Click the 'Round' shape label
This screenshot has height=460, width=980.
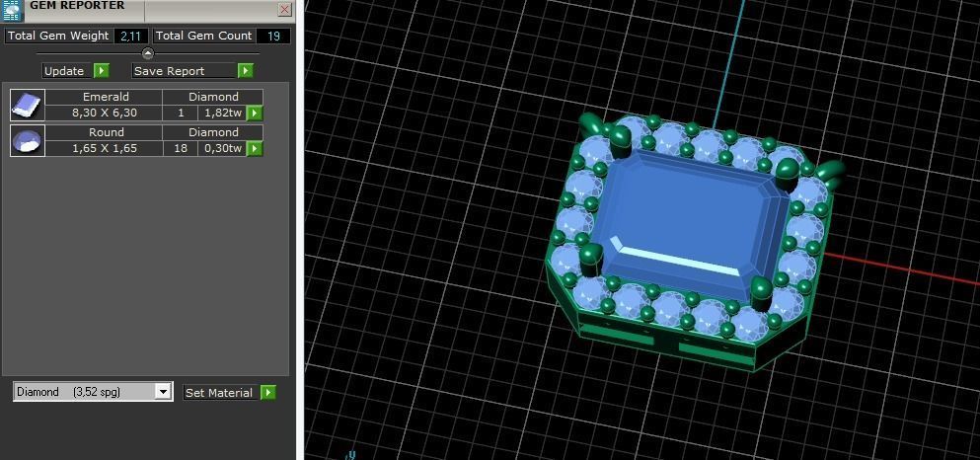(106, 132)
